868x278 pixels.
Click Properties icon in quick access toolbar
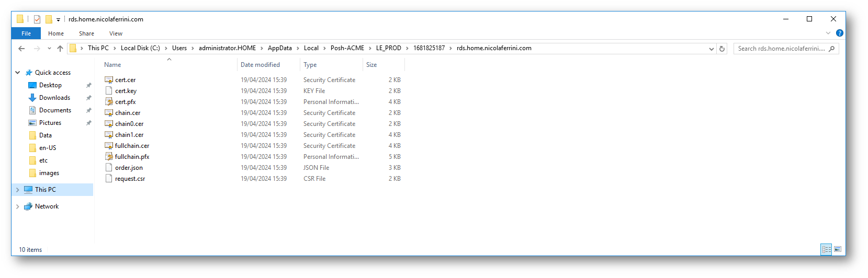[x=37, y=19]
